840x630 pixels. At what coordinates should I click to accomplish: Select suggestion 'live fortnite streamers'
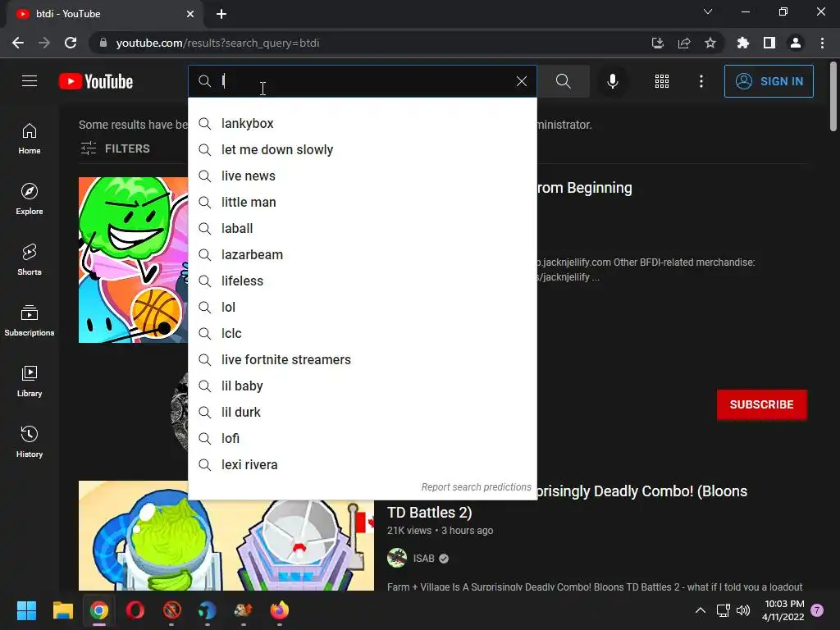(x=362, y=359)
